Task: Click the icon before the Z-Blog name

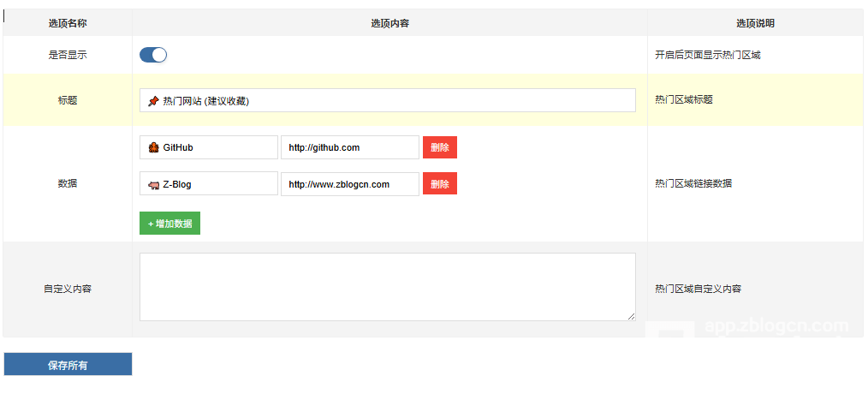Action: click(x=153, y=184)
